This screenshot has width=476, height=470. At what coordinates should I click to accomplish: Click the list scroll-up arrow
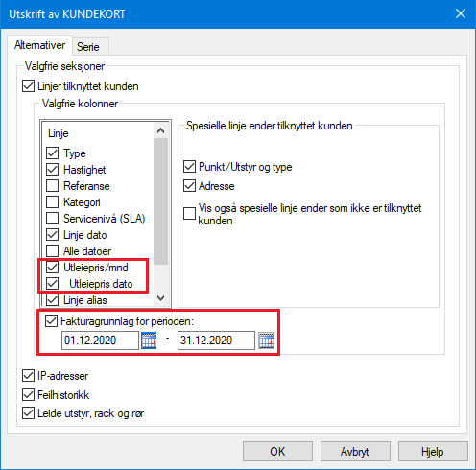click(161, 130)
